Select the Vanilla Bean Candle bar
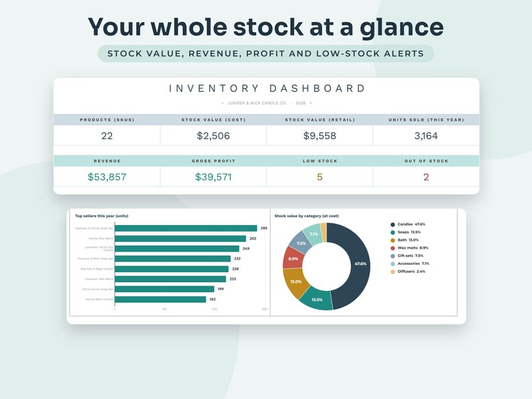 click(x=160, y=299)
